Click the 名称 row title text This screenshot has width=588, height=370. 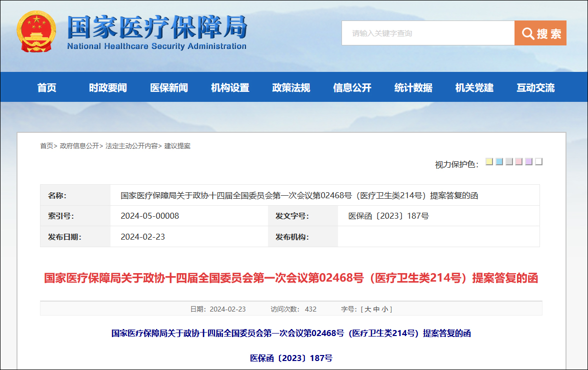tap(299, 196)
